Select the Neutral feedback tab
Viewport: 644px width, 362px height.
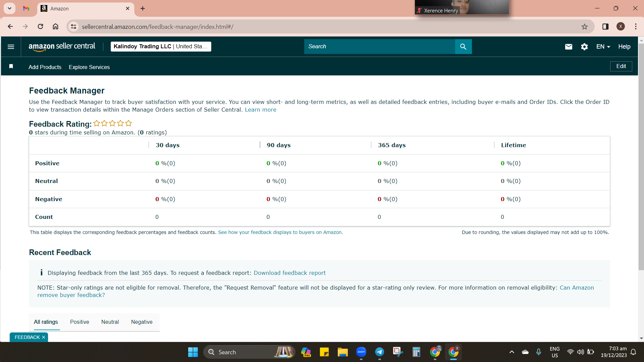coord(110,322)
